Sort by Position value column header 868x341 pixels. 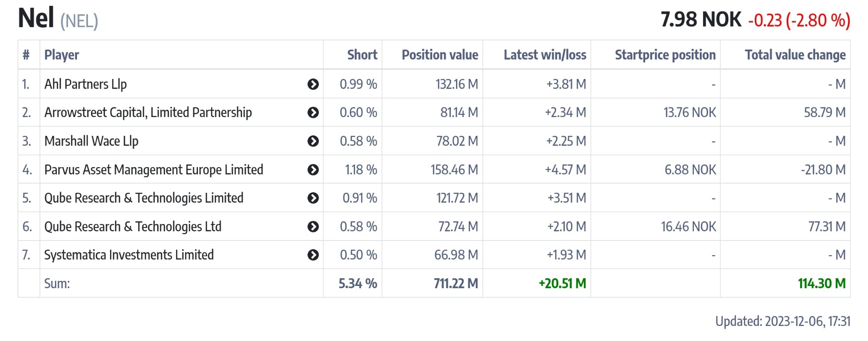point(439,55)
